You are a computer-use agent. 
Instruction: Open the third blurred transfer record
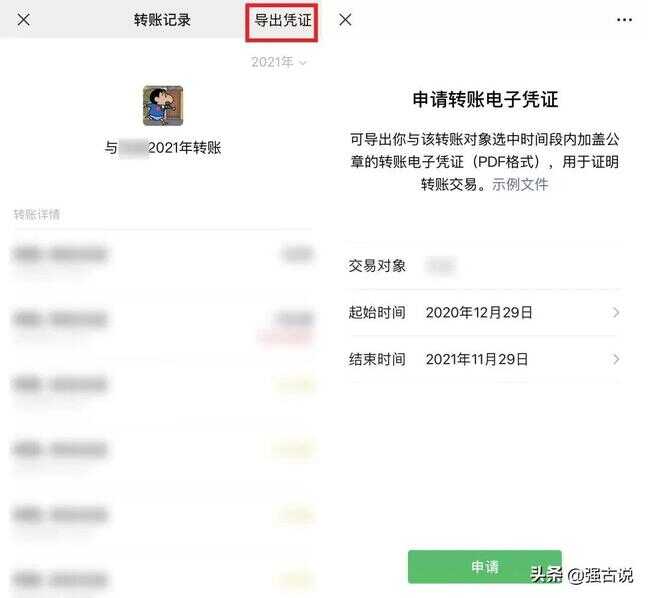(x=162, y=385)
